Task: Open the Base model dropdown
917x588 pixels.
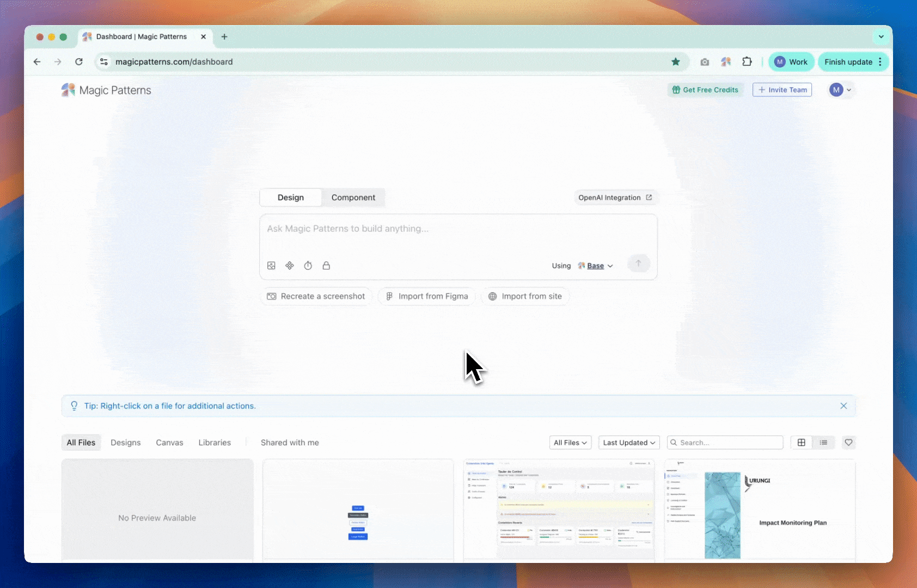Action: tap(596, 266)
